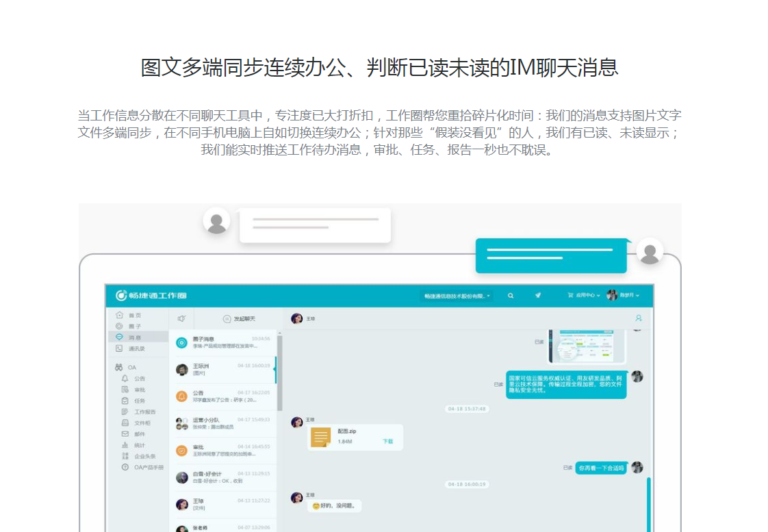The height and width of the screenshot is (532, 768).
Task: Click the 04-18 15:37:48 timestamp
Action: point(467,409)
